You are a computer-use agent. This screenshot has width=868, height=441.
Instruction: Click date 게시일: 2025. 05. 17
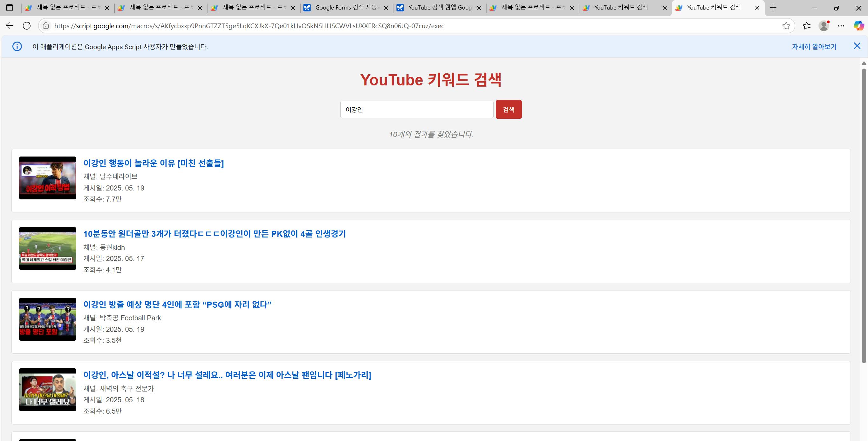(113, 258)
